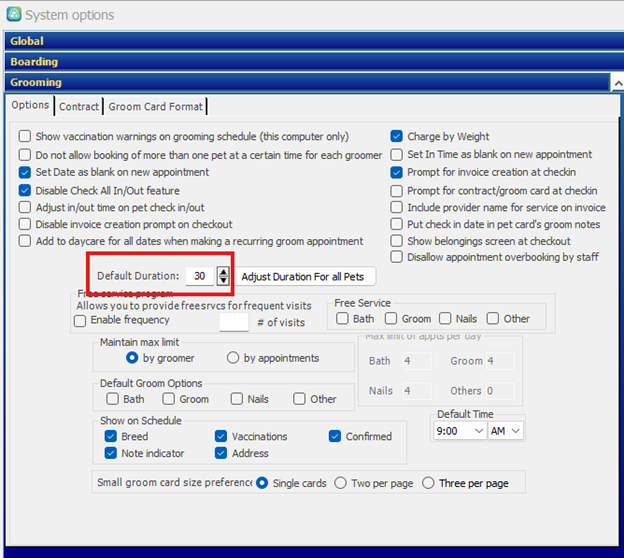Check Set In Time as blank on new appointment

tap(396, 154)
